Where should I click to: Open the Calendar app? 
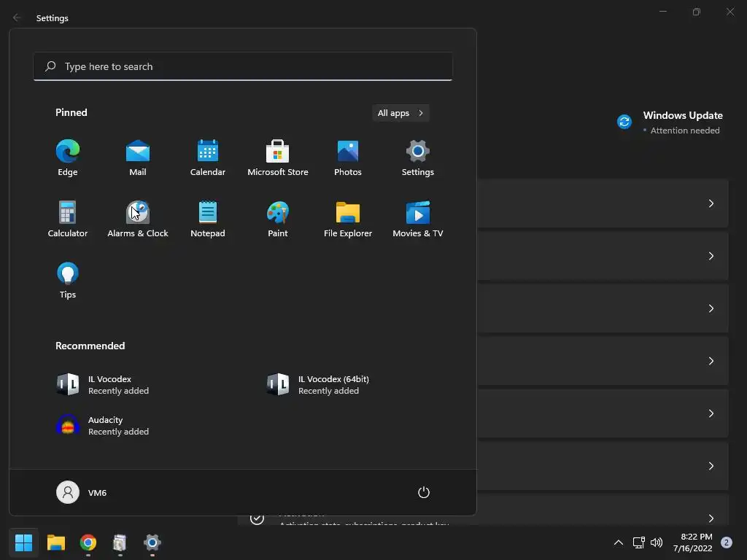(208, 158)
